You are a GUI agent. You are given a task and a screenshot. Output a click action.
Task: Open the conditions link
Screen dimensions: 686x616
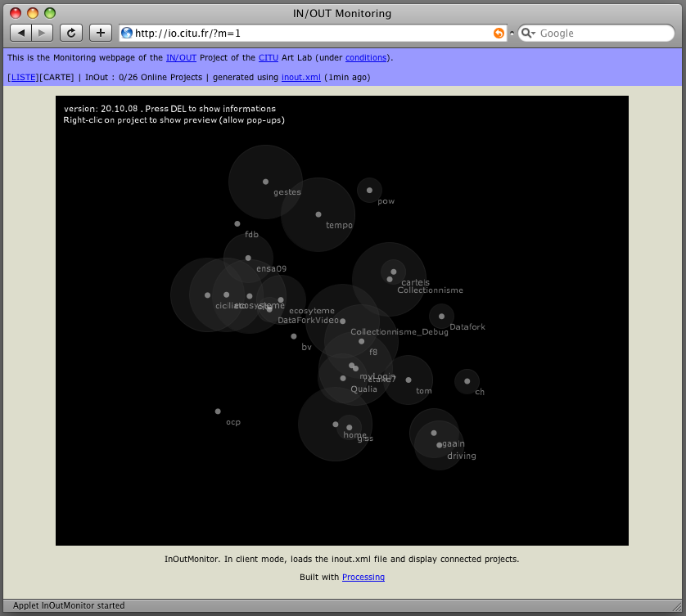pyautogui.click(x=366, y=58)
